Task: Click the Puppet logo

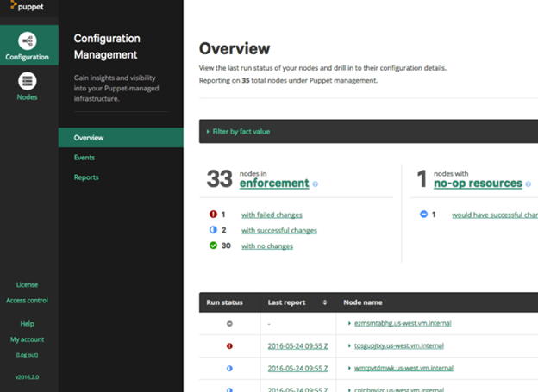Action: (x=27, y=6)
